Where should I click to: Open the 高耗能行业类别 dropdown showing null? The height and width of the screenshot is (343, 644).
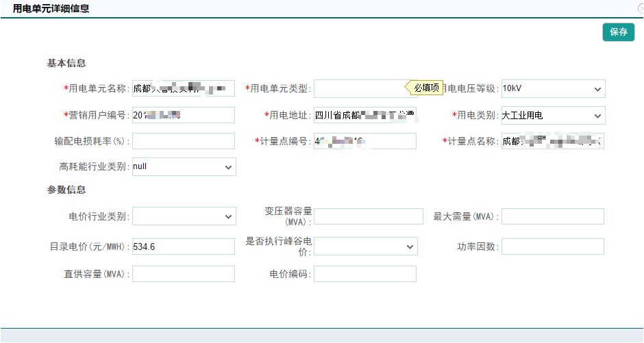click(184, 166)
